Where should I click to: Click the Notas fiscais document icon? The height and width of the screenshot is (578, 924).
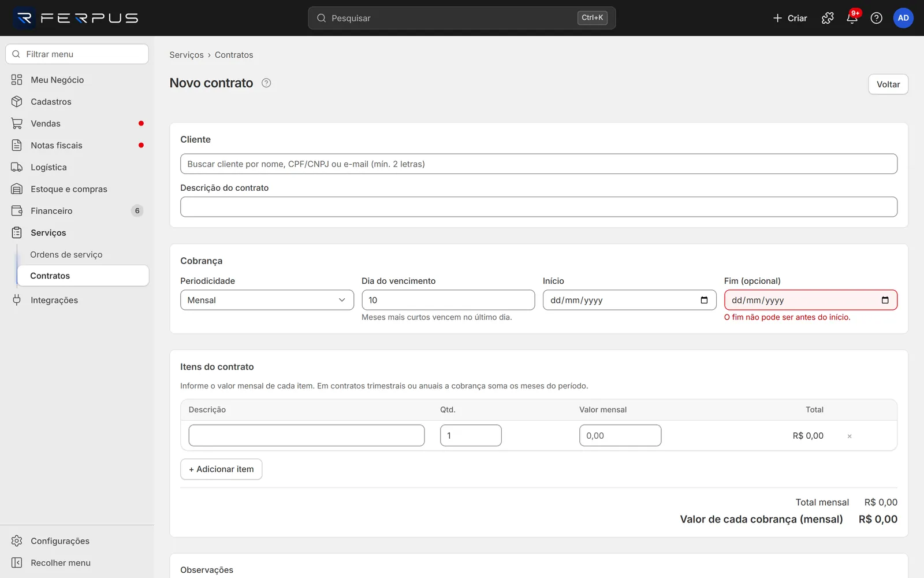17,145
